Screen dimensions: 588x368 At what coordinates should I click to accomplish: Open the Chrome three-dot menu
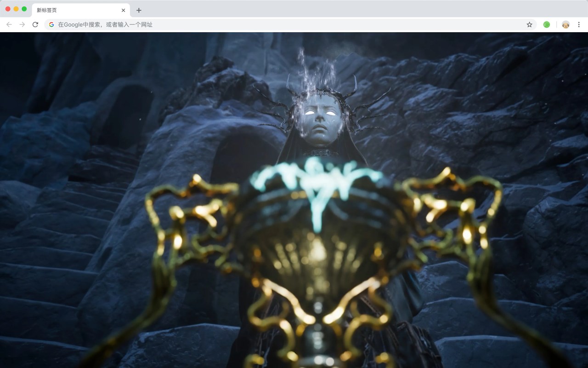579,24
